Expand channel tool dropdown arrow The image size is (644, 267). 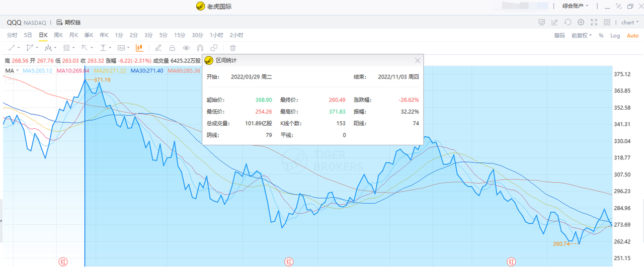pyautogui.click(x=37, y=48)
